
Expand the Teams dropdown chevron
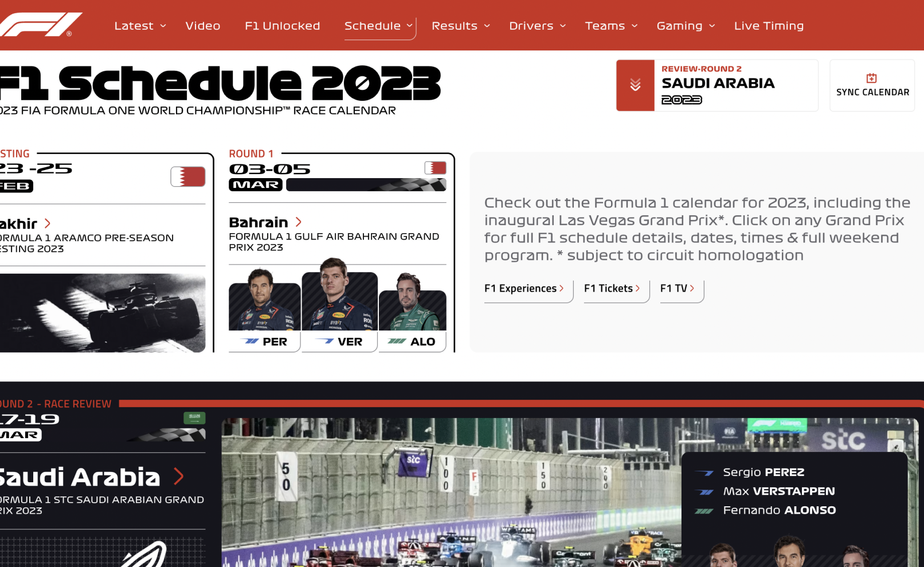635,26
